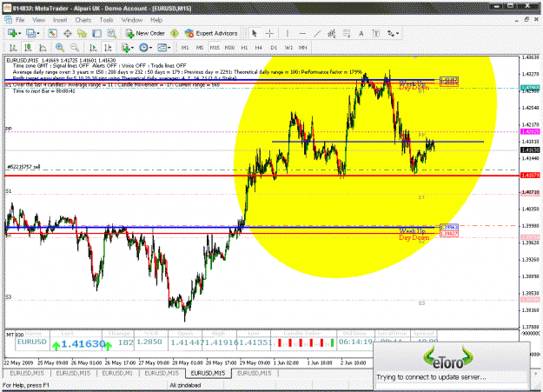The width and height of the screenshot is (543, 392).
Task: Show the Terminal panel icon
Action: 96,33
